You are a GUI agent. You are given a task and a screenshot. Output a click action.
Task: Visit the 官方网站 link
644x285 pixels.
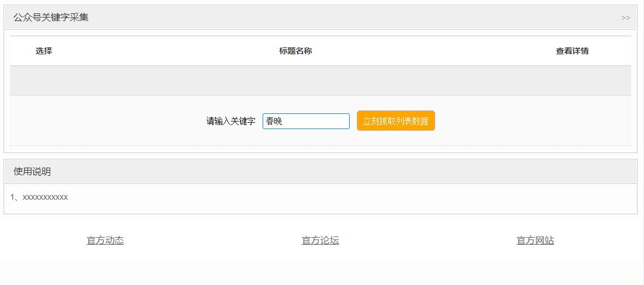tap(535, 241)
